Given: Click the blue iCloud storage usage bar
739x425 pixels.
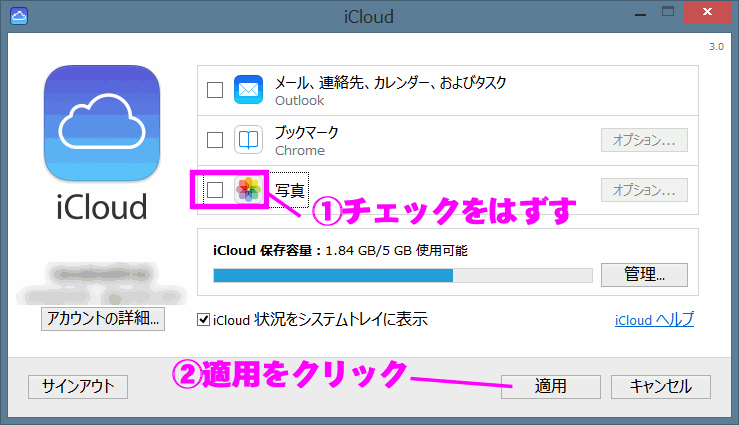Looking at the screenshot, I should tap(332, 275).
